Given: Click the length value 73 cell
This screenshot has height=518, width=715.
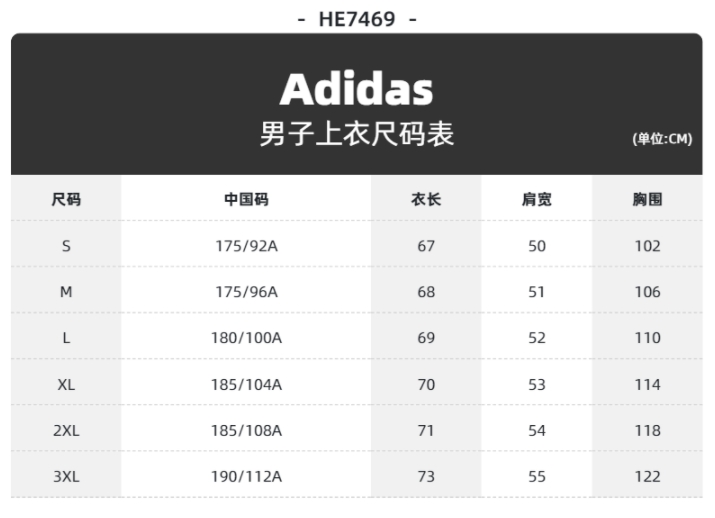Looking at the screenshot, I should [426, 477].
